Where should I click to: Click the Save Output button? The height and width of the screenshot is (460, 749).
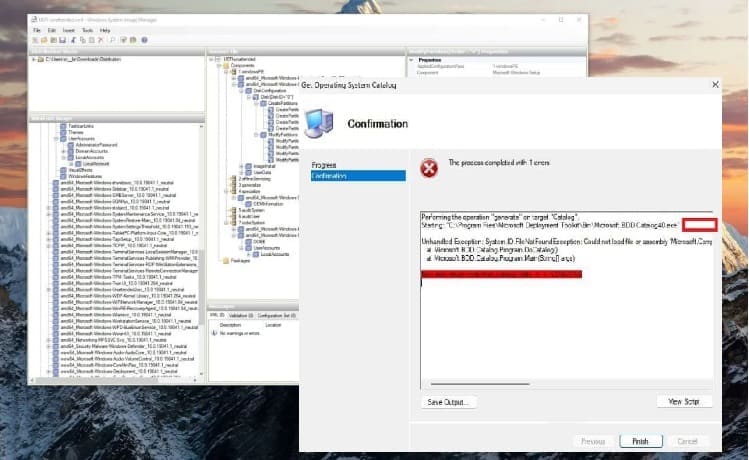coord(448,402)
